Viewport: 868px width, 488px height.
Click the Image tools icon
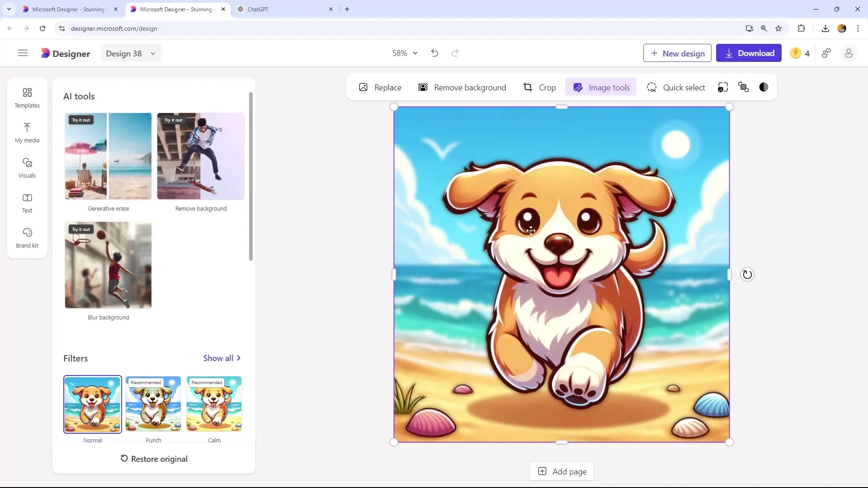577,88
